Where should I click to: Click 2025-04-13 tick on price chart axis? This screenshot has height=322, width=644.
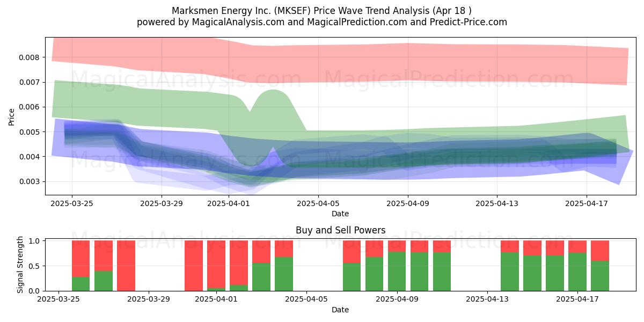coord(497,203)
